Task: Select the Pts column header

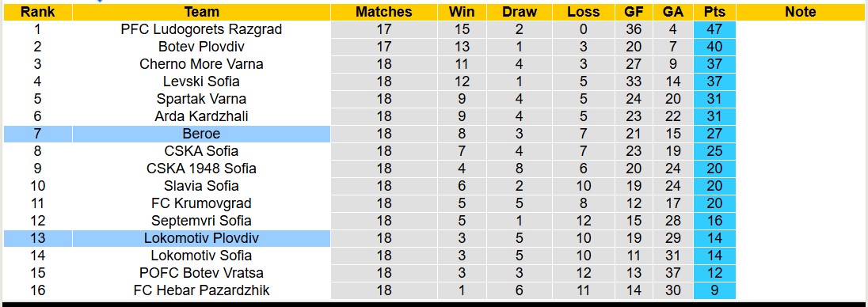Action: 714,12
